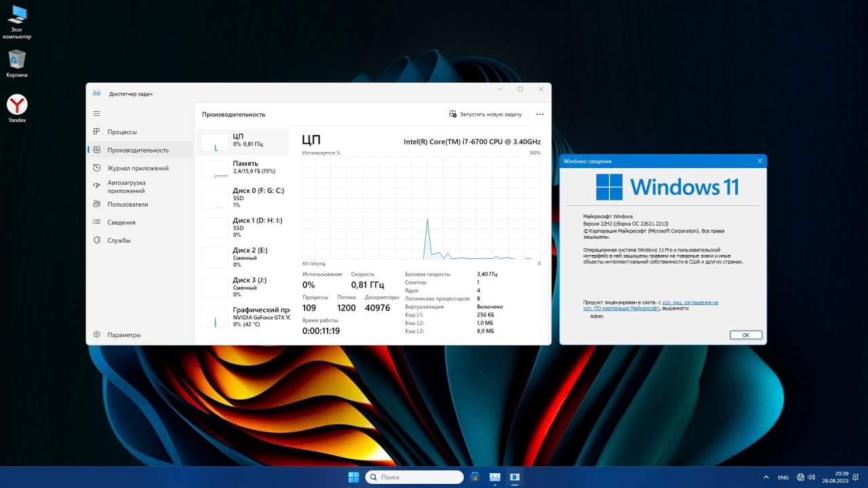Open the hamburger navigation menu in Task Manager
Viewport: 868px width, 488px height.
[x=97, y=113]
